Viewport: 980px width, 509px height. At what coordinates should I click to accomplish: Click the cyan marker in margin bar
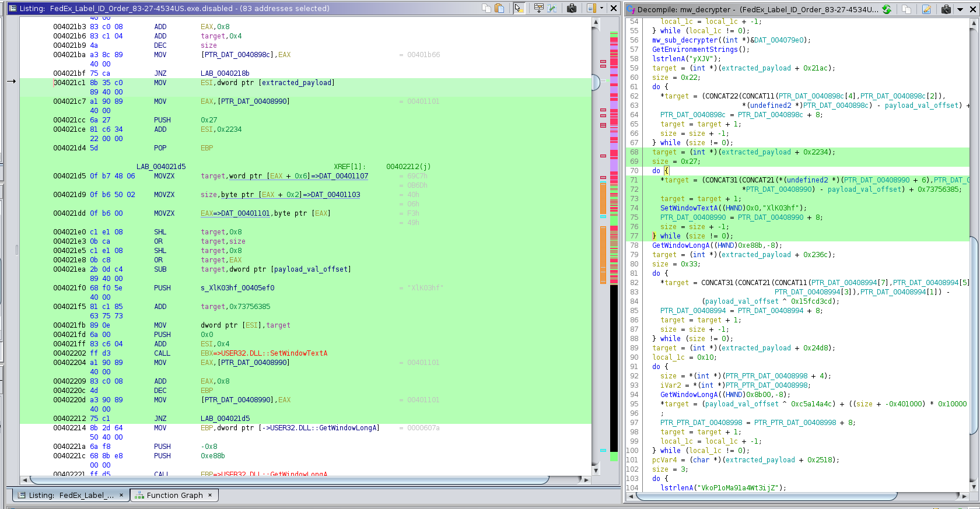603,450
